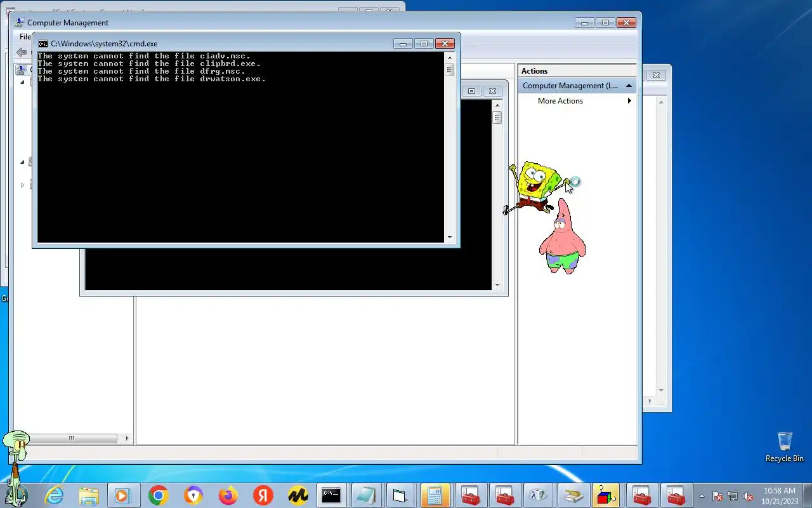Open cmd.exe system menu icon in title bar

click(43, 44)
